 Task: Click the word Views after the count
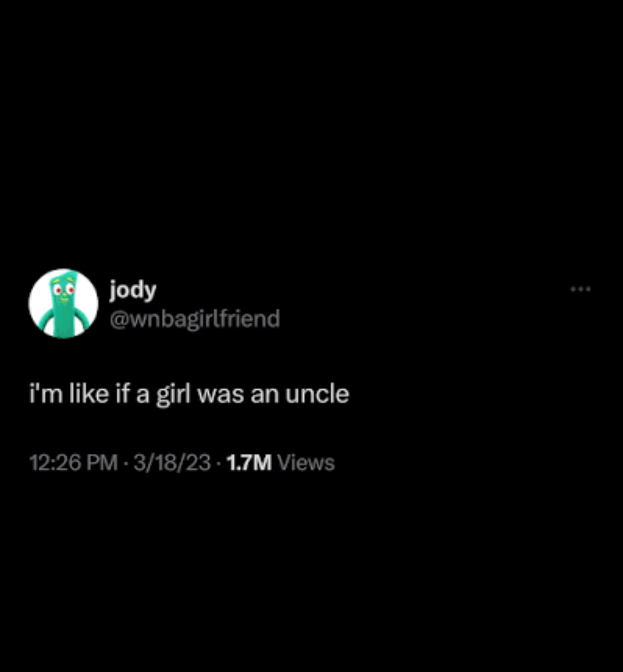point(306,463)
